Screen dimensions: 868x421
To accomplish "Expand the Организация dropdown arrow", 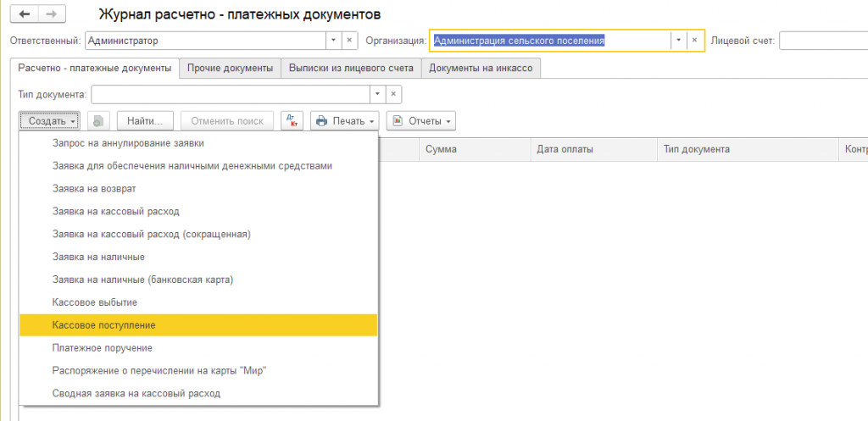I will 679,41.
